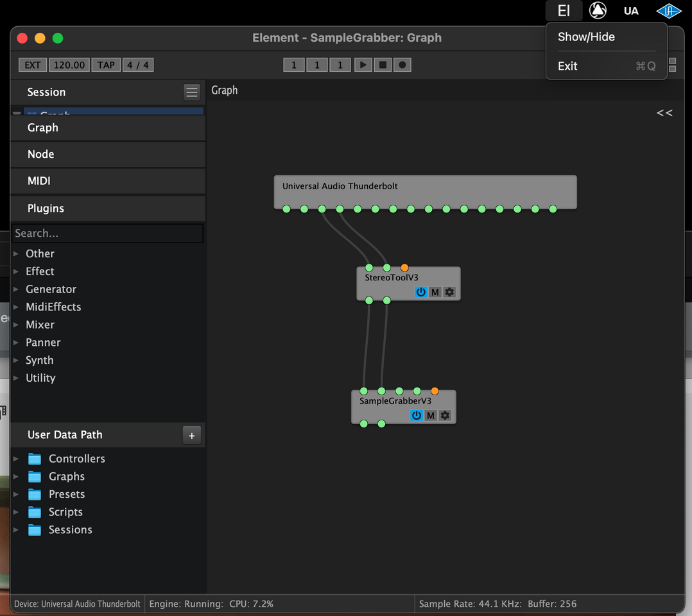Click the 4 / 4 time signature
Viewport: 692px width, 616px height.
point(138,65)
